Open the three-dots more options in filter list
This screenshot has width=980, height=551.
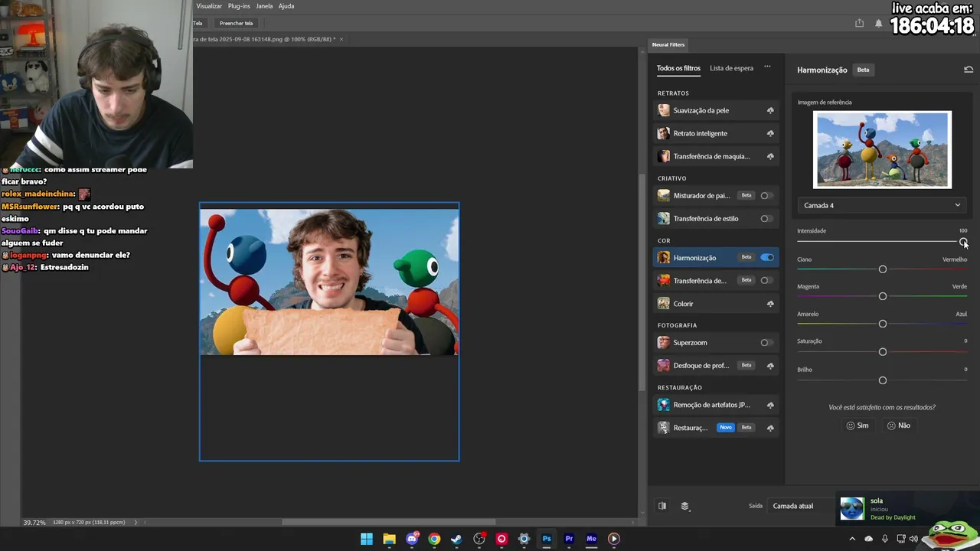[767, 67]
